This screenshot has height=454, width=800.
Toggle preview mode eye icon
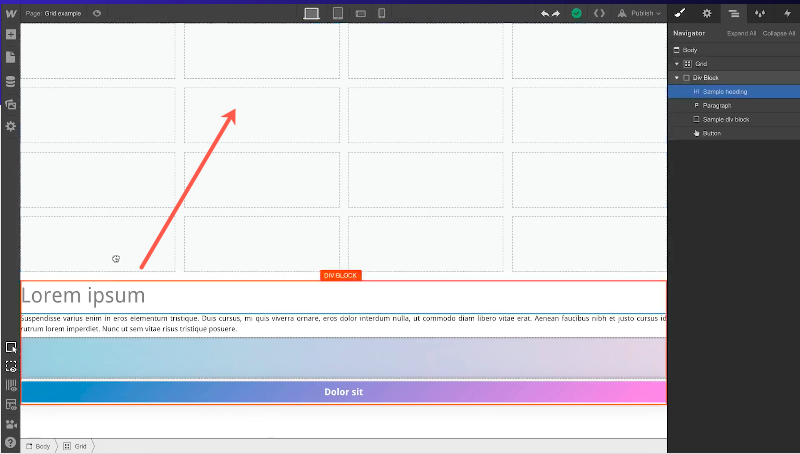coord(97,13)
